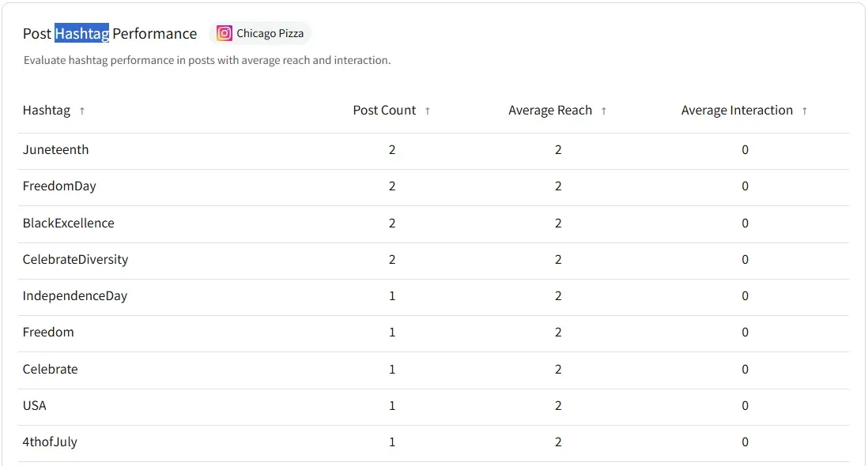Sort by Average Reach arrow icon
This screenshot has height=466, width=868.
(604, 111)
